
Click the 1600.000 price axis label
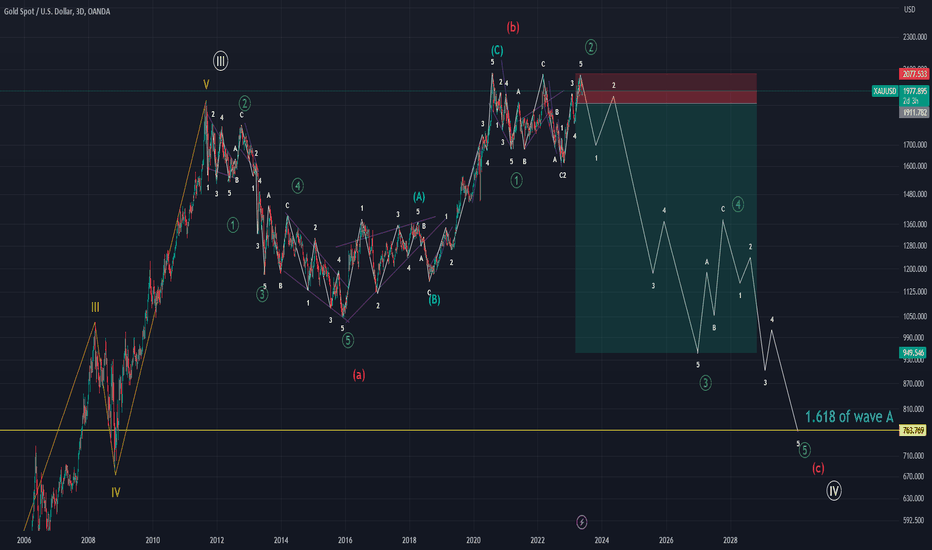point(914,166)
